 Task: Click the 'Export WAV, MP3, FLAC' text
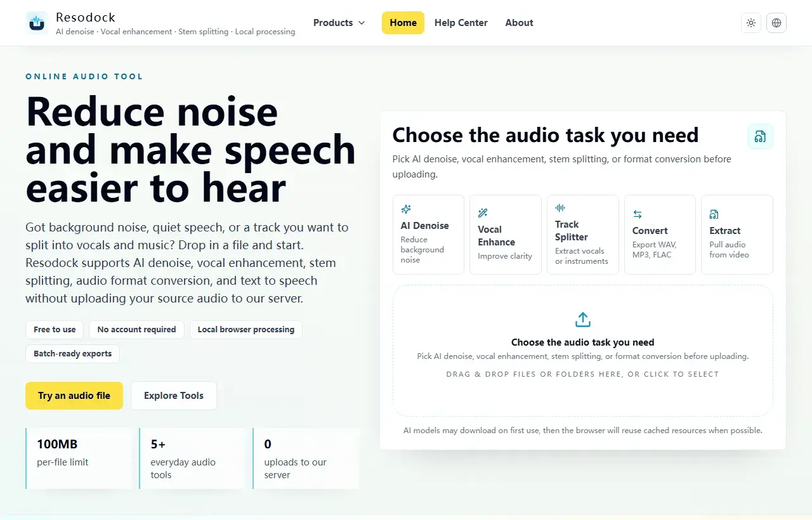click(655, 250)
